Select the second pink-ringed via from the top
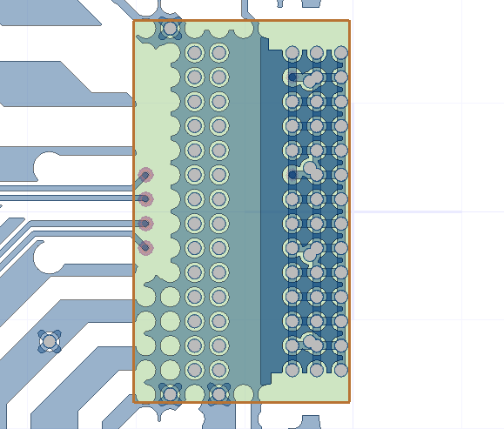Image resolution: width=504 pixels, height=429 pixels. click(145, 199)
